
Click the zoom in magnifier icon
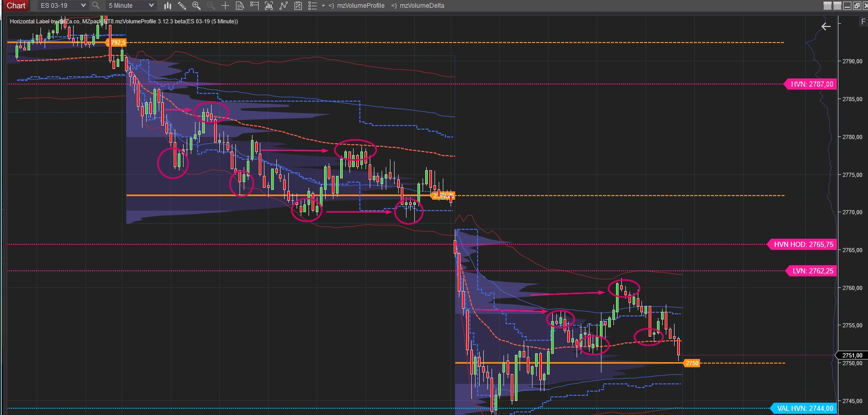tap(197, 6)
